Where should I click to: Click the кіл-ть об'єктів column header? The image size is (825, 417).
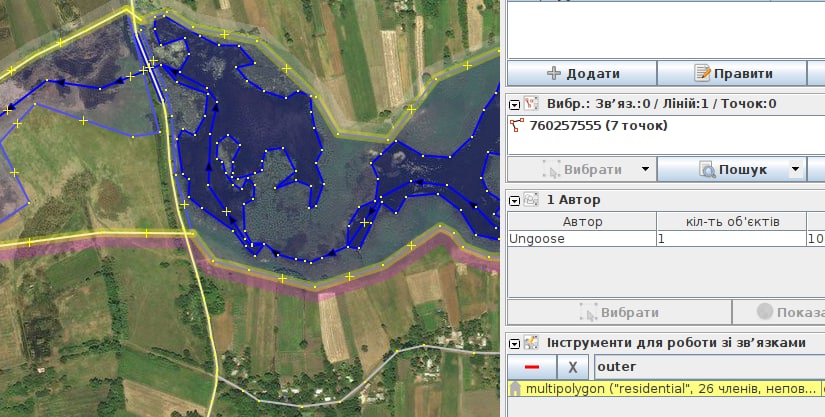pos(731,222)
